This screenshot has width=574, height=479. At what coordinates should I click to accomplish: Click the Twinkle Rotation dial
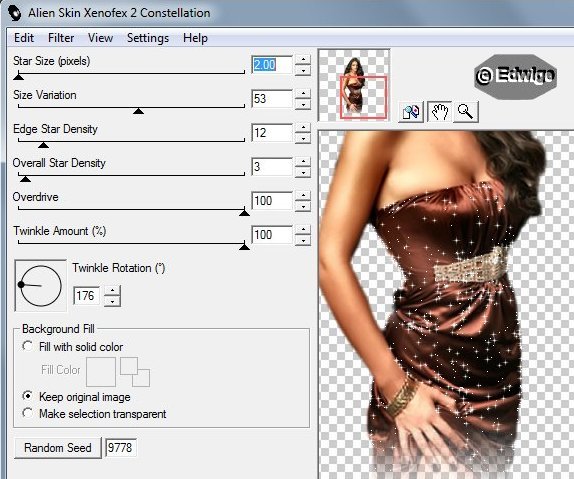click(x=40, y=286)
